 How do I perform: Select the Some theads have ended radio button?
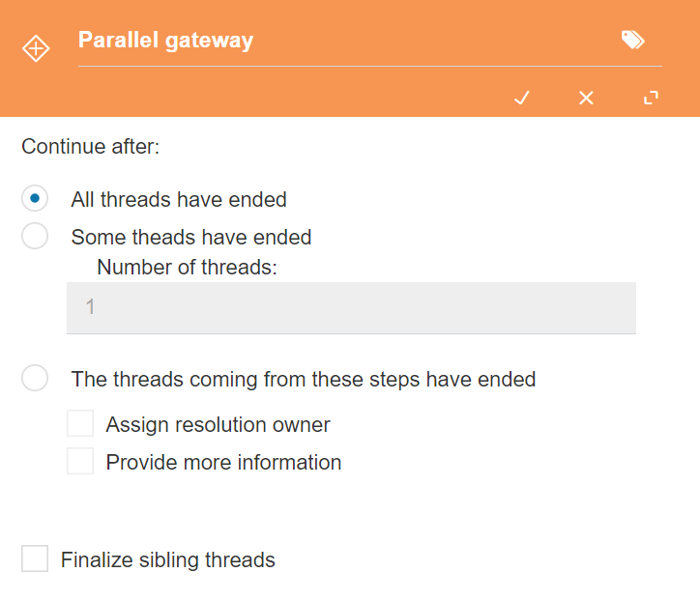35,236
